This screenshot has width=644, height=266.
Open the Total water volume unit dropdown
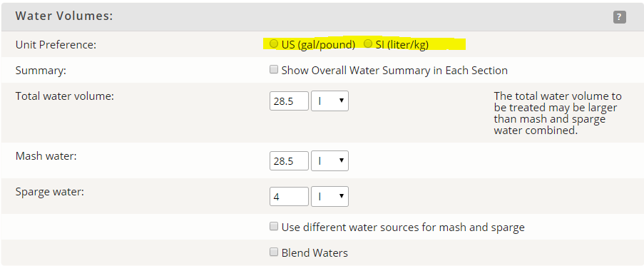click(x=329, y=101)
